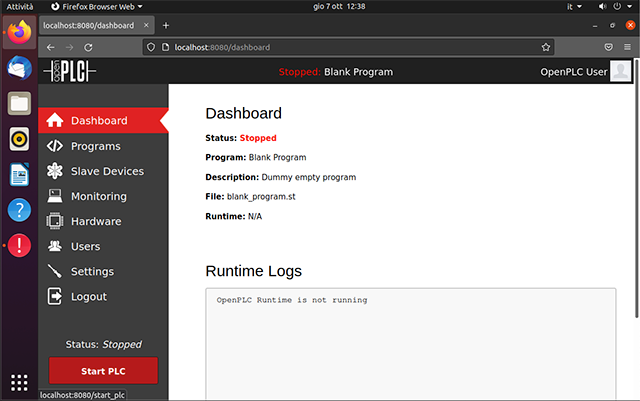Click the OpenPLC User avatar picture
Screen dimensions: 640x401
(x=621, y=71)
